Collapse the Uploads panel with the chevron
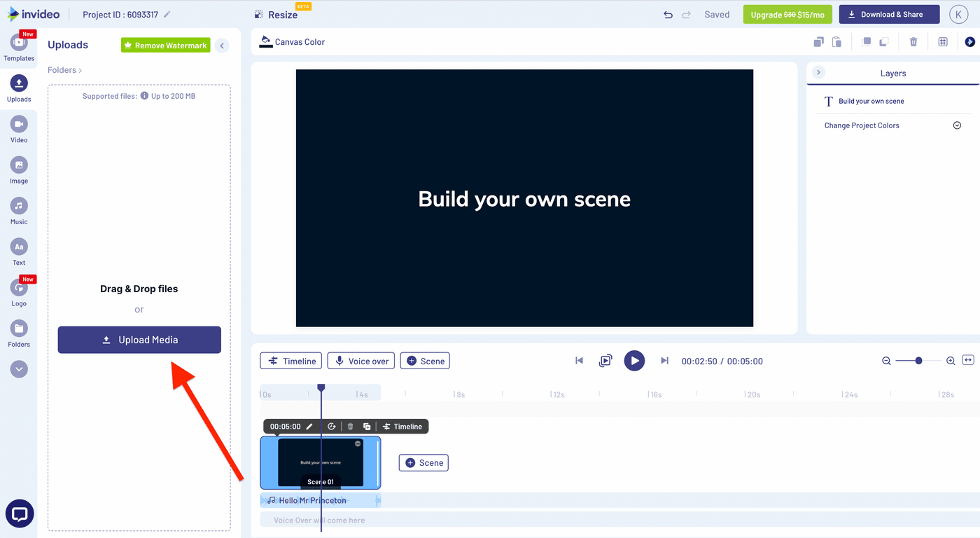The image size is (980, 538). pos(222,45)
